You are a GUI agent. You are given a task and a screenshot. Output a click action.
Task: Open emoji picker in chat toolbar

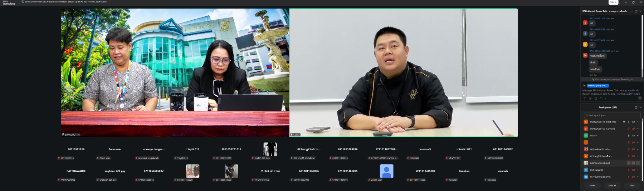(x=590, y=98)
